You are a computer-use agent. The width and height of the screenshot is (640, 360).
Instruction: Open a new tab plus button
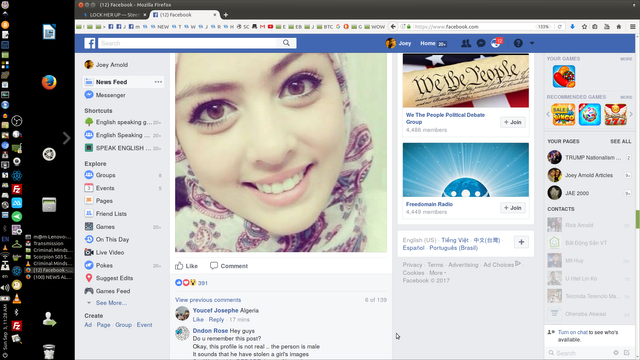click(x=226, y=15)
